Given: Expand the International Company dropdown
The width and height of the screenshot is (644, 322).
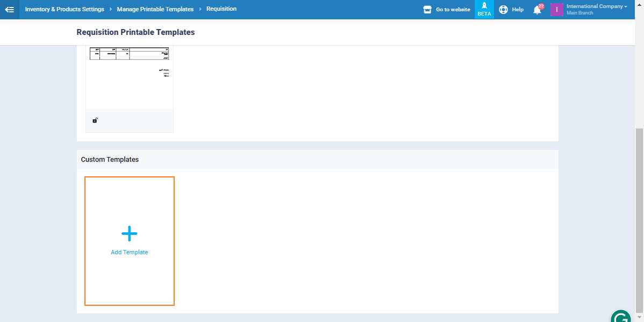Looking at the screenshot, I should 594,6.
